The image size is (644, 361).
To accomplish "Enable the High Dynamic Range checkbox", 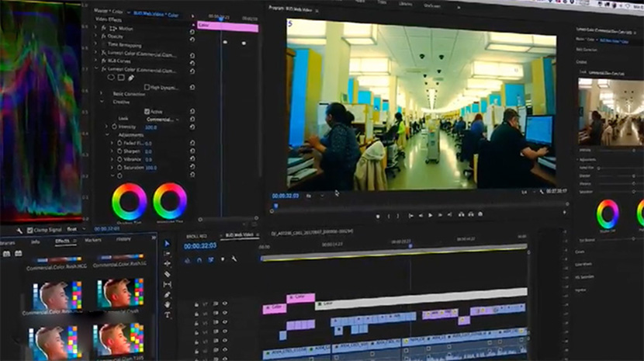I will click(147, 87).
